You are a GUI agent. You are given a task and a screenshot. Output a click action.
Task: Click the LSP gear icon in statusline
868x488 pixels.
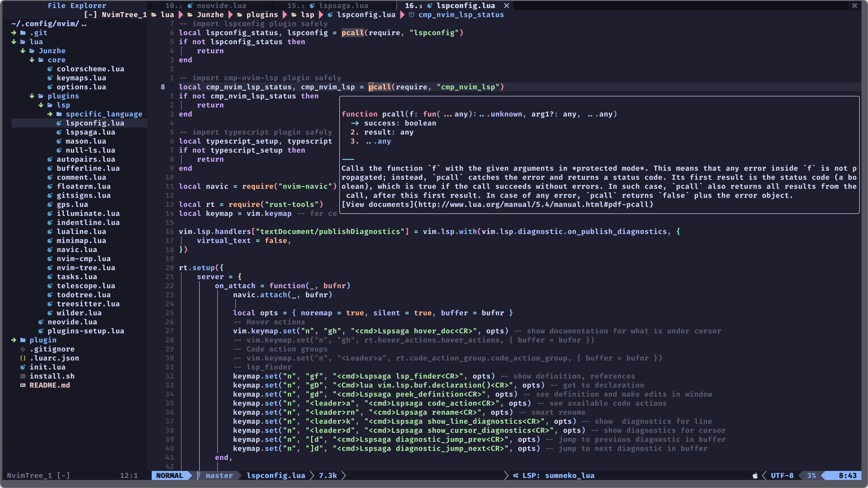coord(516,475)
